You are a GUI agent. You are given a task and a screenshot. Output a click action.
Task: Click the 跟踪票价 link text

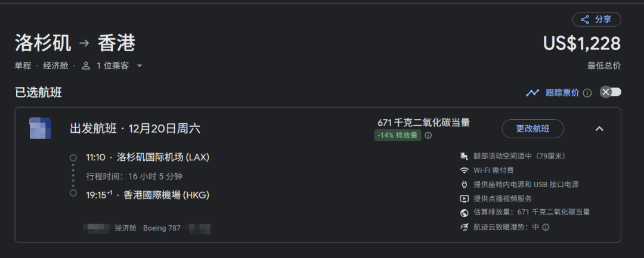click(x=562, y=92)
